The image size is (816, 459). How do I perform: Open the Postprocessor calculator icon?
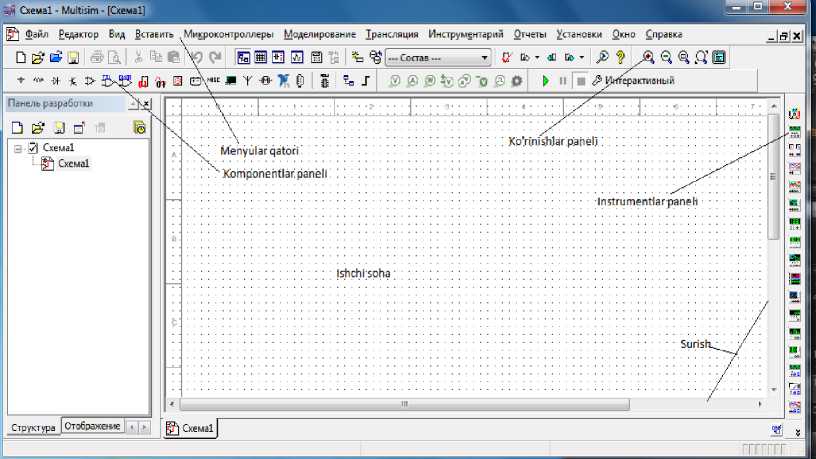click(x=316, y=57)
